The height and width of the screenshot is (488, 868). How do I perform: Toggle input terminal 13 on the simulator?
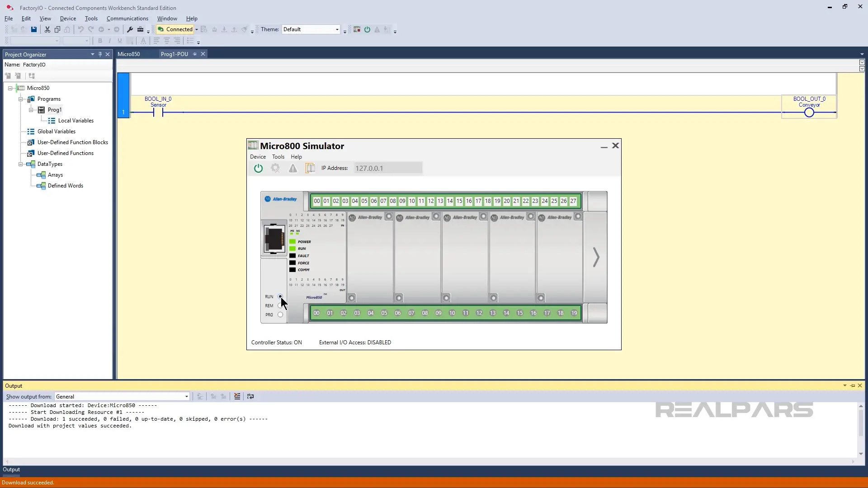440,201
